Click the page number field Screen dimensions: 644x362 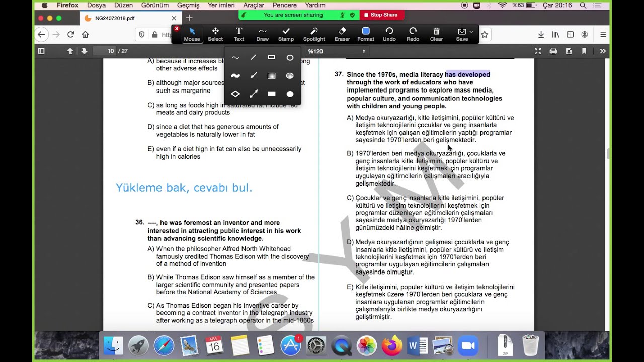pos(105,51)
